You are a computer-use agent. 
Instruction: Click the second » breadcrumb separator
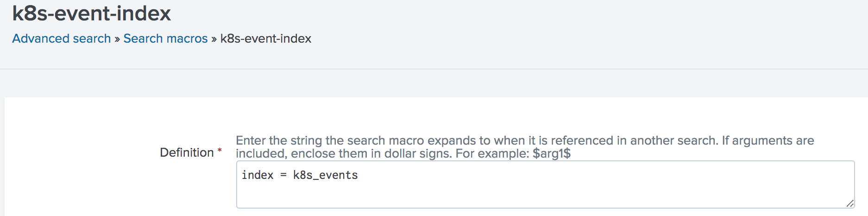point(214,39)
